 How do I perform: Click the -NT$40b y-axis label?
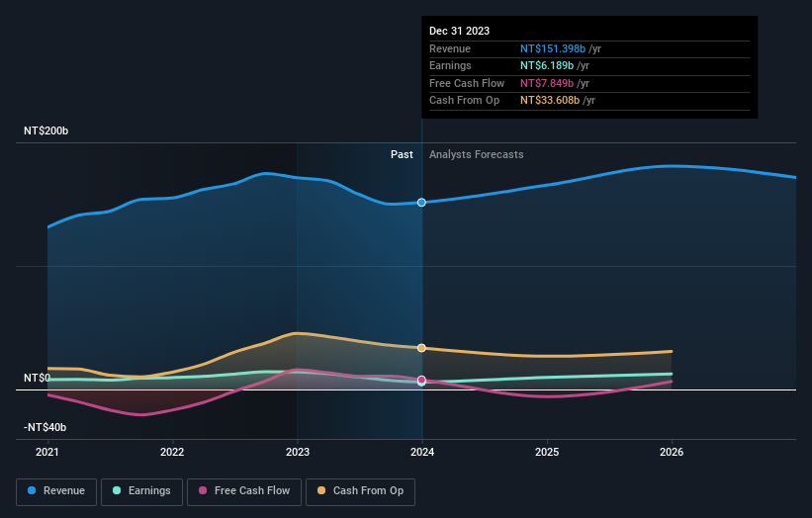tap(45, 427)
